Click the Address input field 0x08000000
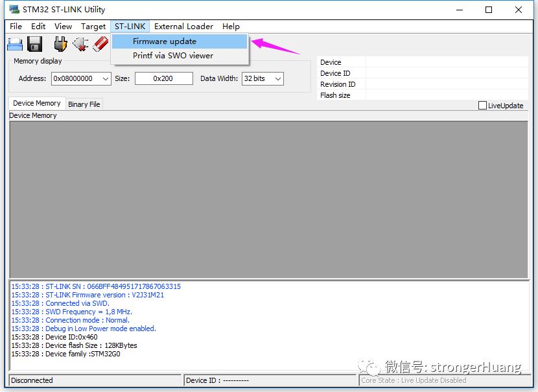The height and width of the screenshot is (392, 538). (76, 78)
